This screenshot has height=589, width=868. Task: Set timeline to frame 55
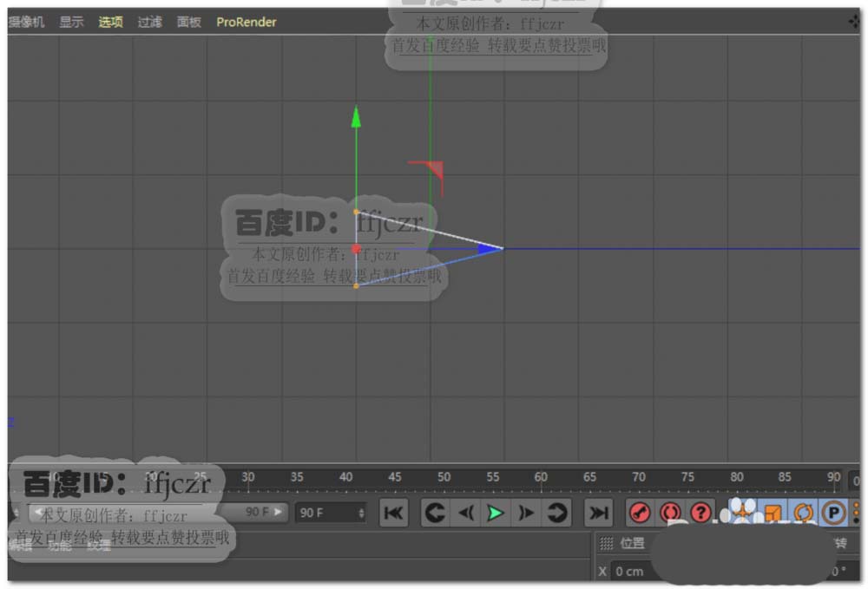(493, 478)
